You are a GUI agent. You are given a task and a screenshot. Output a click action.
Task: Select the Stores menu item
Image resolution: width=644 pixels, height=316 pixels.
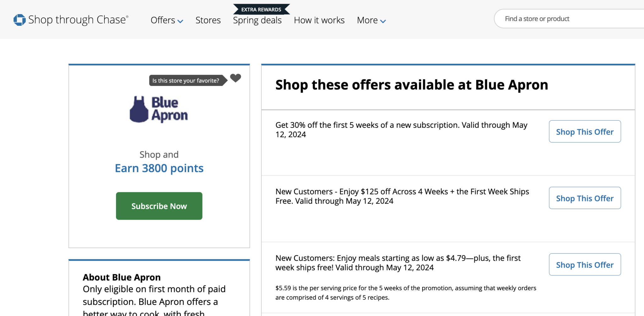point(208,20)
